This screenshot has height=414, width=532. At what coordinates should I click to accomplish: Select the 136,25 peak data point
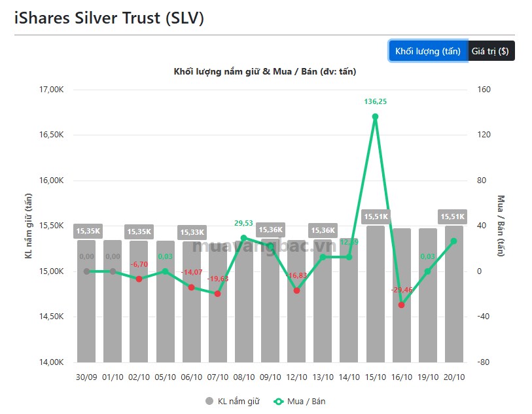click(x=375, y=116)
